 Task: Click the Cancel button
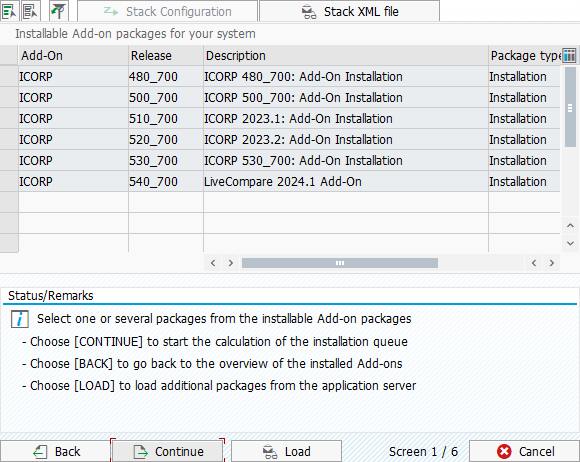pos(525,452)
